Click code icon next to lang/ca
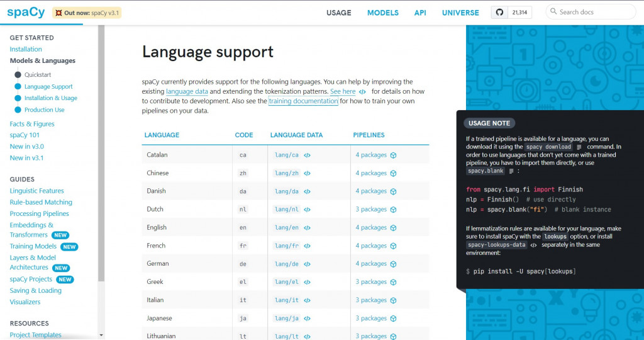 307,156
